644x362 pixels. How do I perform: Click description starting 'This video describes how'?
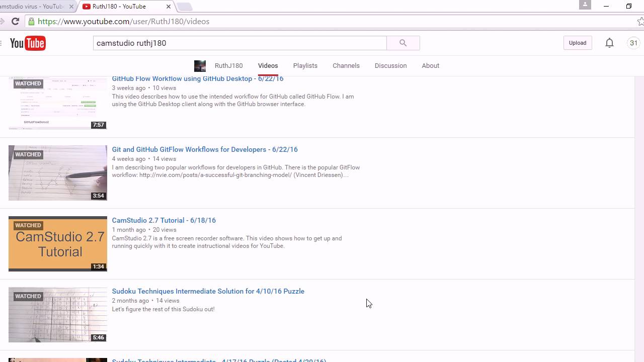tap(232, 101)
